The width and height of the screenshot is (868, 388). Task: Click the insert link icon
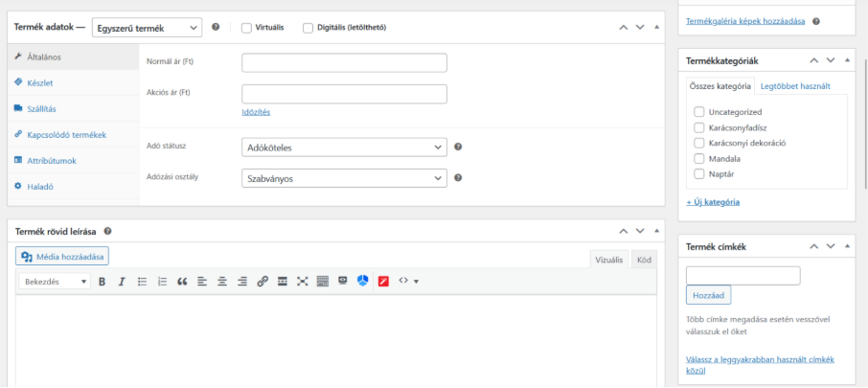pos(263,282)
